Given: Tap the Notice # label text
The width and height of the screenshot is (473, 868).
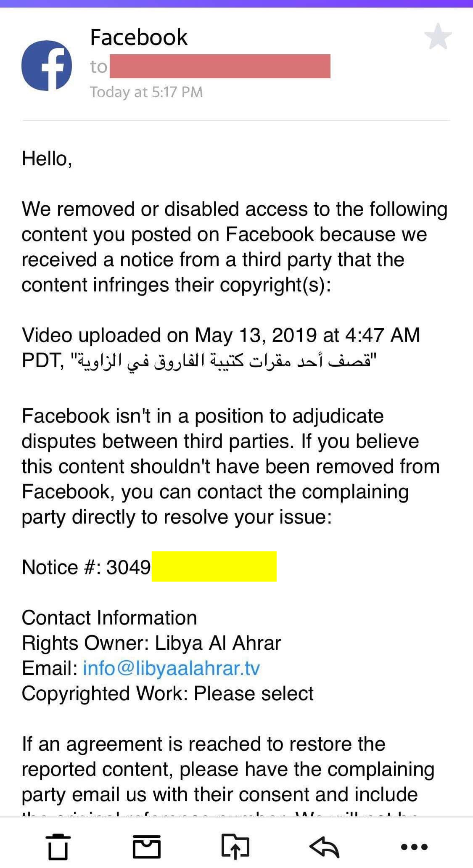Looking at the screenshot, I should pyautogui.click(x=61, y=567).
